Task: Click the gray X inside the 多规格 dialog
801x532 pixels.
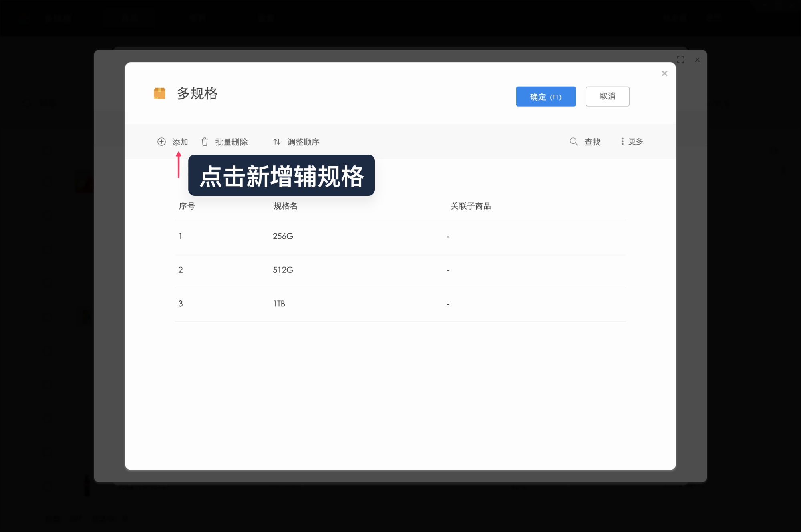Action: click(x=664, y=73)
